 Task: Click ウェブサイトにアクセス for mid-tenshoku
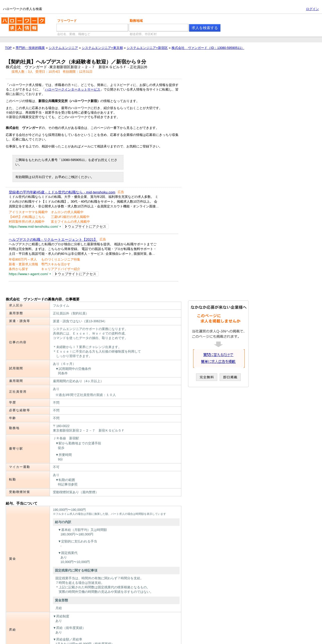pos(86,226)
